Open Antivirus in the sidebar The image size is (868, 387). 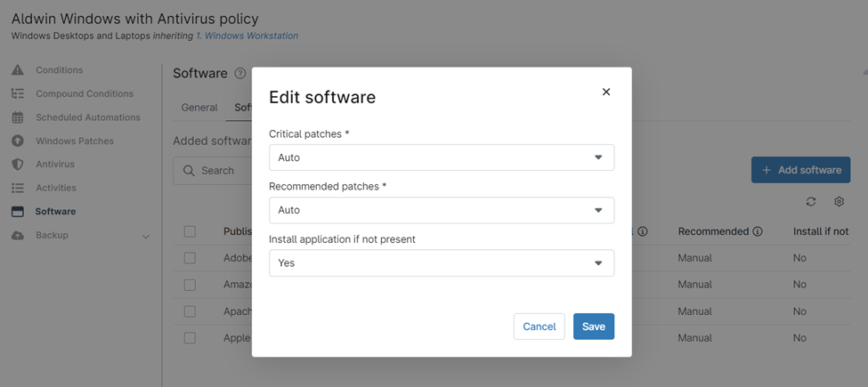pos(55,165)
